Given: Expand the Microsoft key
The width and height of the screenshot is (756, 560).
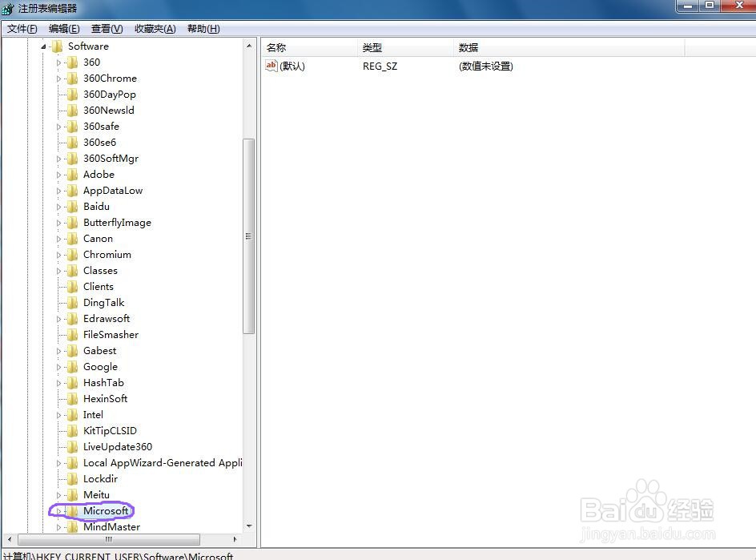Looking at the screenshot, I should pyautogui.click(x=58, y=511).
